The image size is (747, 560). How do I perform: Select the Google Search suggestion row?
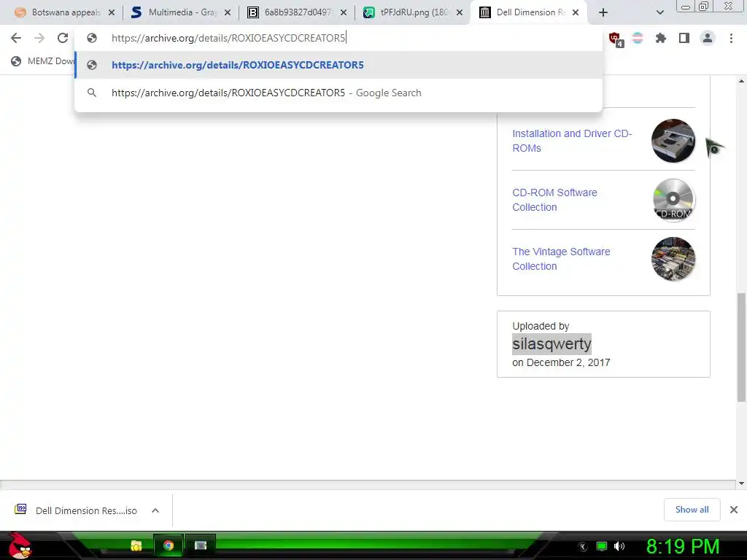[x=338, y=93]
